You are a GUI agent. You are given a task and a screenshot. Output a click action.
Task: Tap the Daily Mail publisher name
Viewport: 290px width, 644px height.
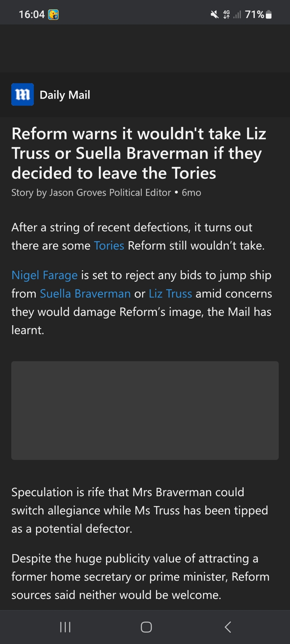click(x=65, y=95)
